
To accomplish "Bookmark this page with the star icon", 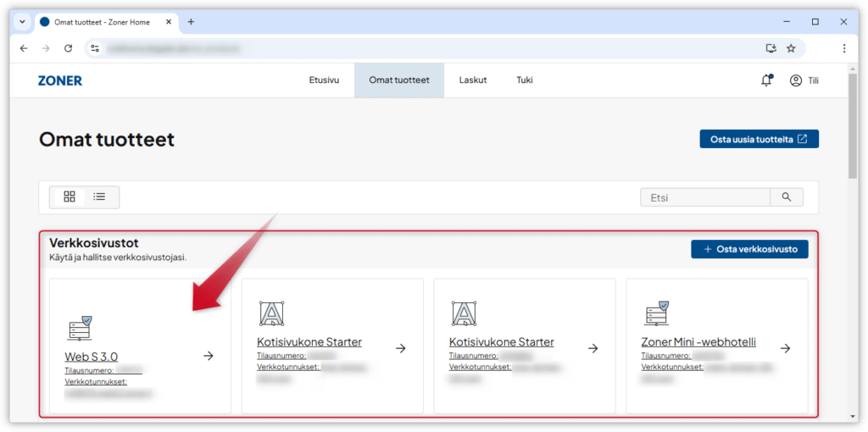I will click(x=791, y=48).
